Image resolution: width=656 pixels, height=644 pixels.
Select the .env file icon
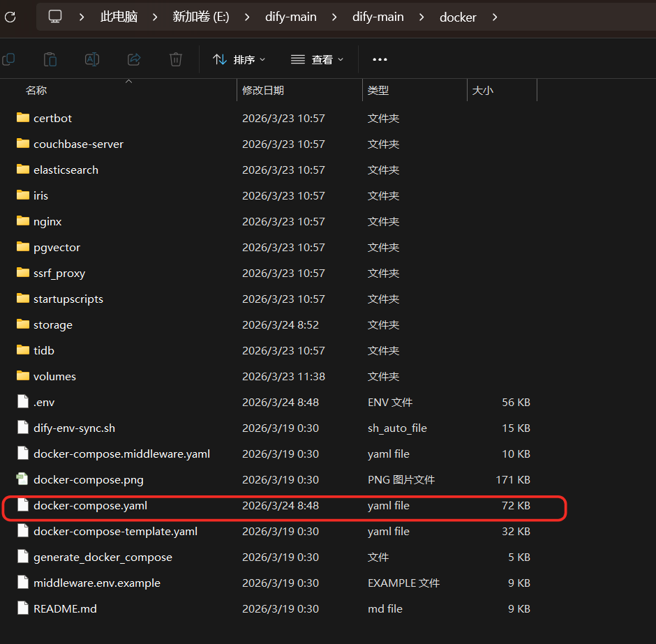click(23, 401)
